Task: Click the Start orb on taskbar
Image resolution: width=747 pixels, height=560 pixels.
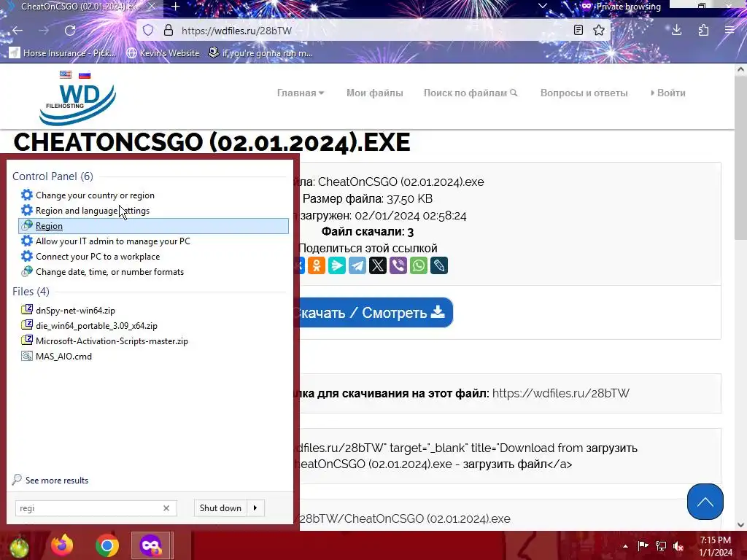Action: (x=18, y=546)
